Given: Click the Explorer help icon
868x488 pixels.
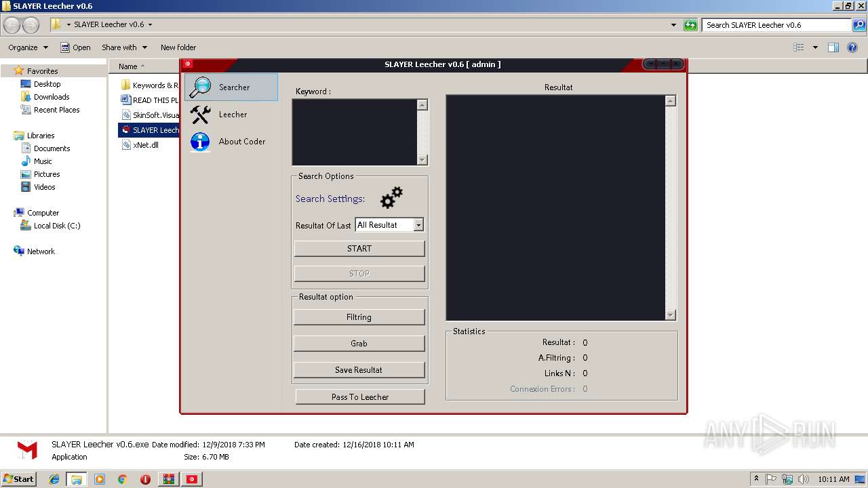Looking at the screenshot, I should (852, 47).
